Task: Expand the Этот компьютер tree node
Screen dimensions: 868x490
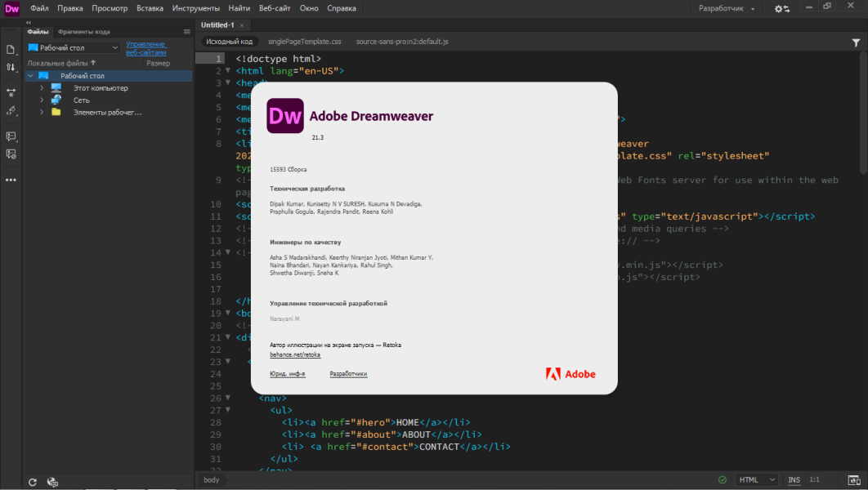Action: coord(42,88)
